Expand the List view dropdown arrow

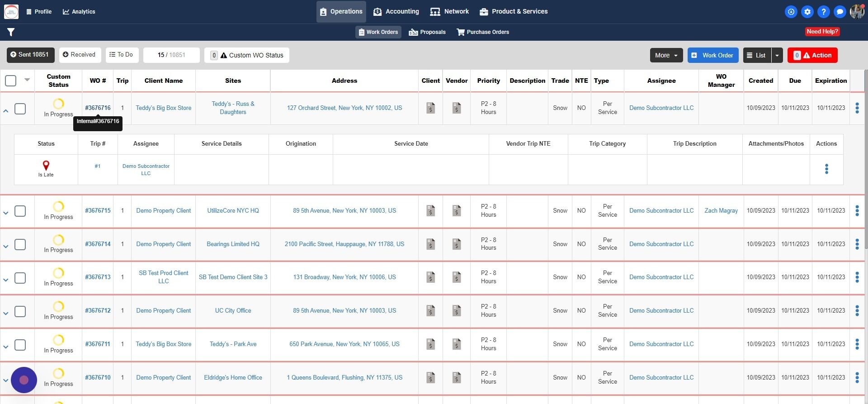pyautogui.click(x=777, y=55)
